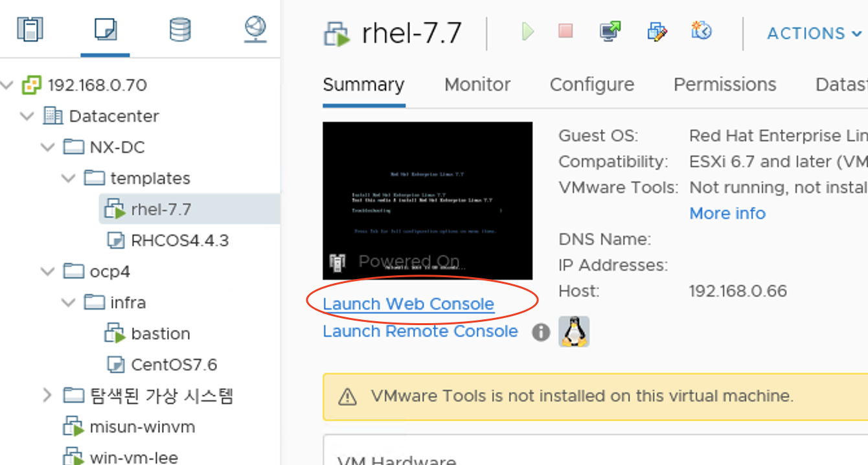Select CentOS7.6 in inventory tree

174,365
